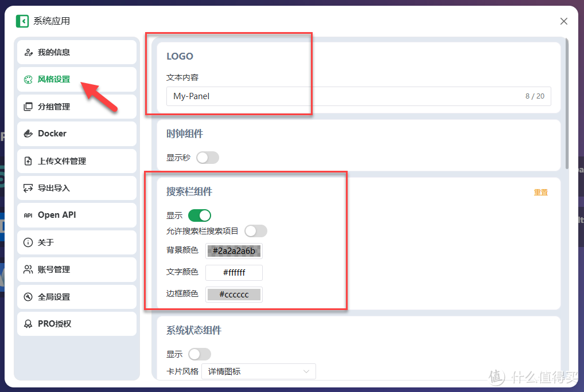Image resolution: width=584 pixels, height=392 pixels.
Task: Click the 系统状态组件 heading
Action: coord(194,330)
